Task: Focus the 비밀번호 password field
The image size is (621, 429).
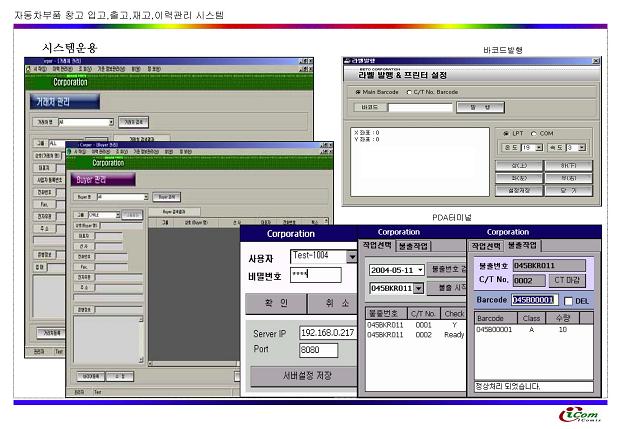Action: point(315,274)
